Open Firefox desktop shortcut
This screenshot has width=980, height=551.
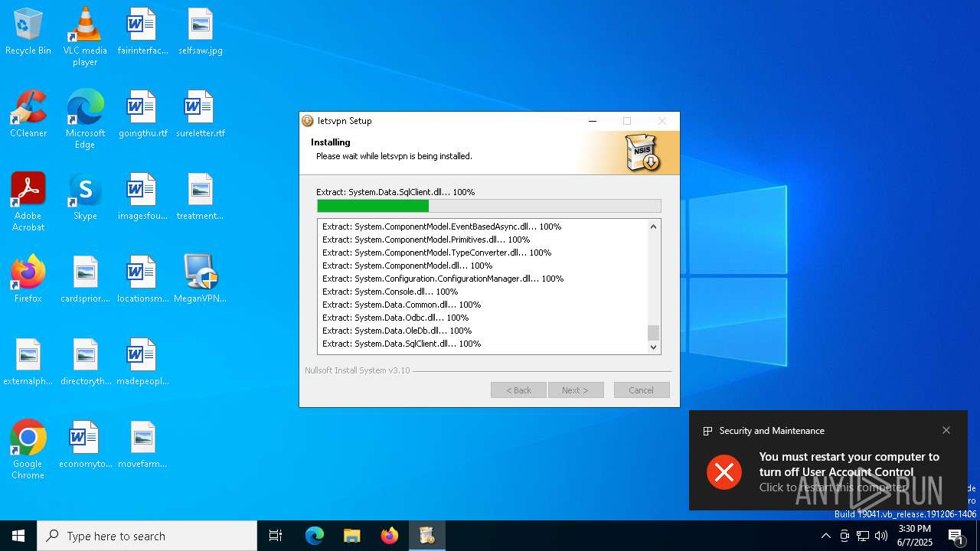point(28,280)
